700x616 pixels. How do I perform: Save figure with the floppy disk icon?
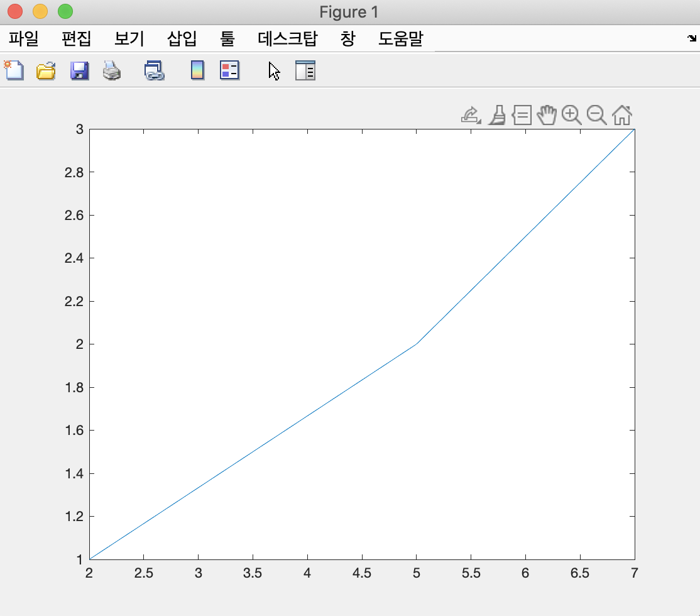(x=79, y=70)
